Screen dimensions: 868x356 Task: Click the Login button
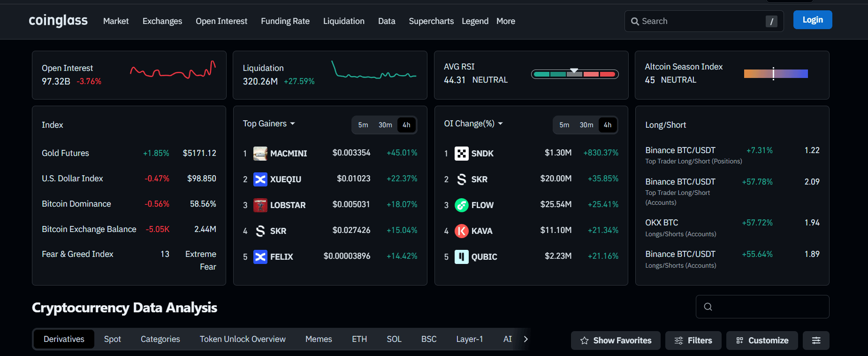pyautogui.click(x=812, y=20)
